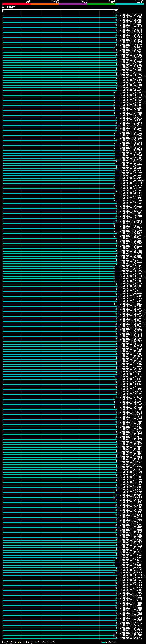Click the query title AU187977
The height and width of the screenshot is (644, 146).
pos(8,8)
